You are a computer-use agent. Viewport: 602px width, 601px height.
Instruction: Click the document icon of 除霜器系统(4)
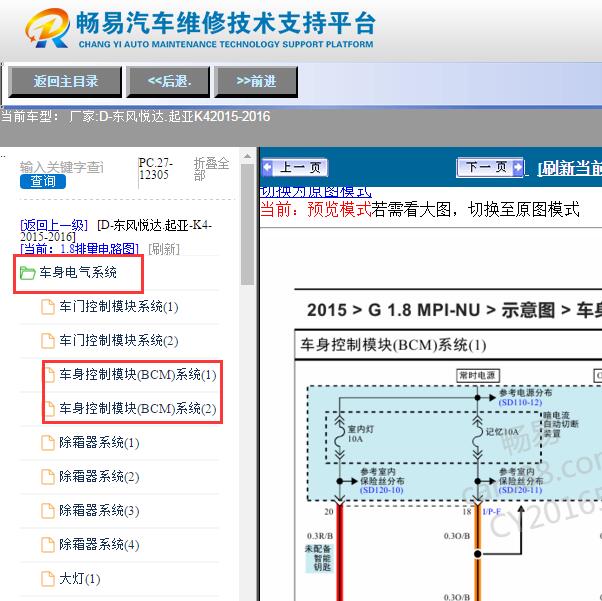click(x=48, y=545)
